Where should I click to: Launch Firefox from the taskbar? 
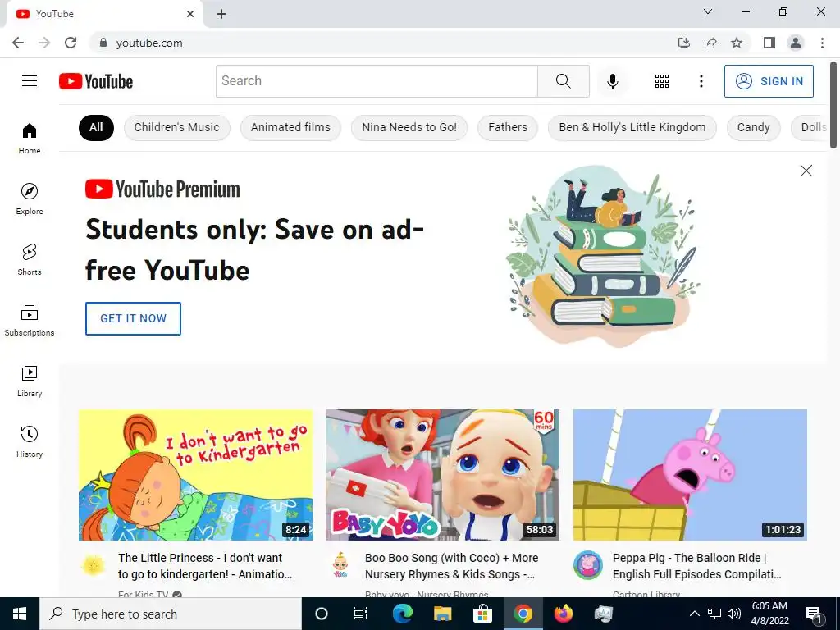tap(563, 614)
